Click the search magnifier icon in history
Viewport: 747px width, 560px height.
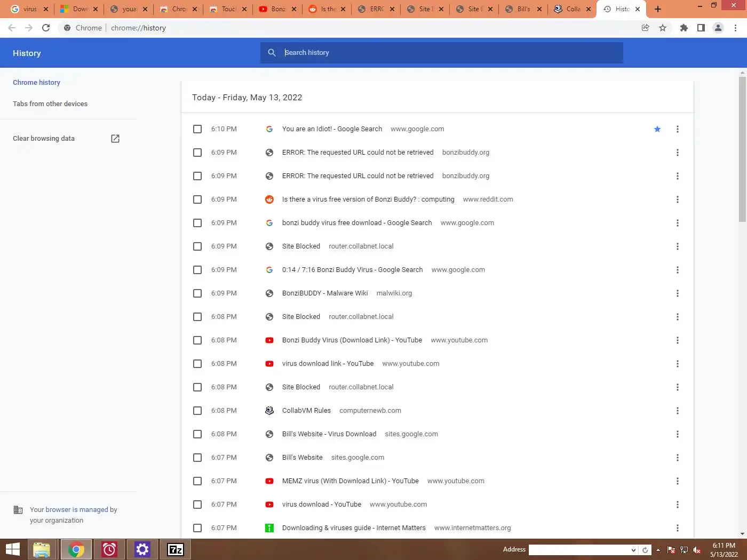(x=272, y=53)
